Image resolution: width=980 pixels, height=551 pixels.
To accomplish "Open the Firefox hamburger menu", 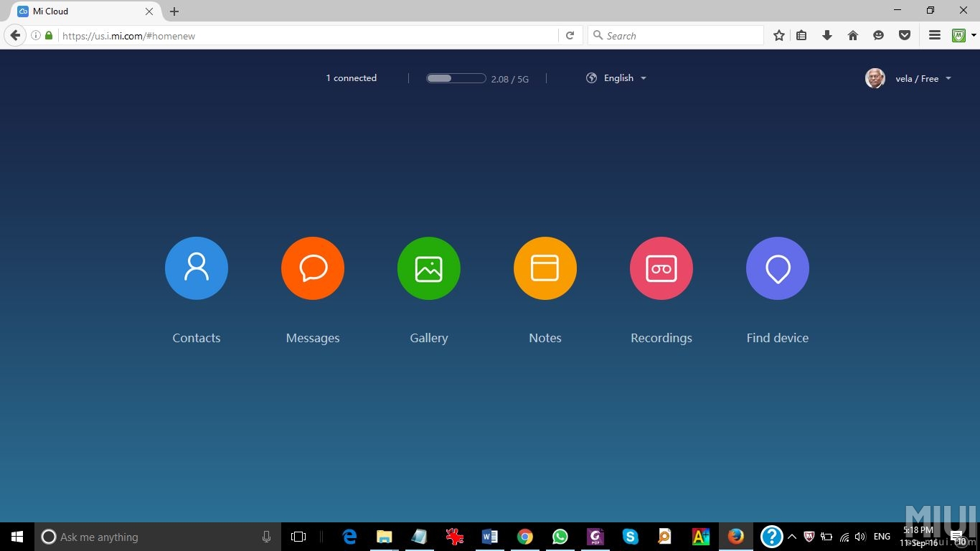I will point(935,36).
